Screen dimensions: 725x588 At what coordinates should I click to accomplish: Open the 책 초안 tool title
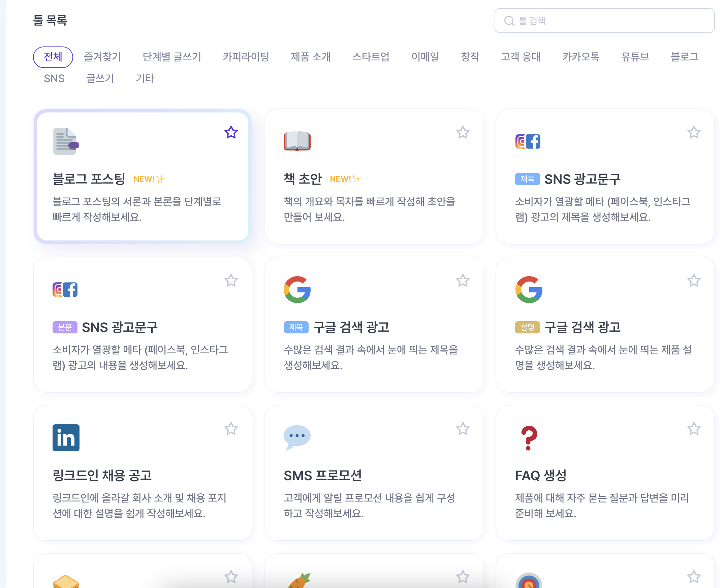pyautogui.click(x=302, y=179)
